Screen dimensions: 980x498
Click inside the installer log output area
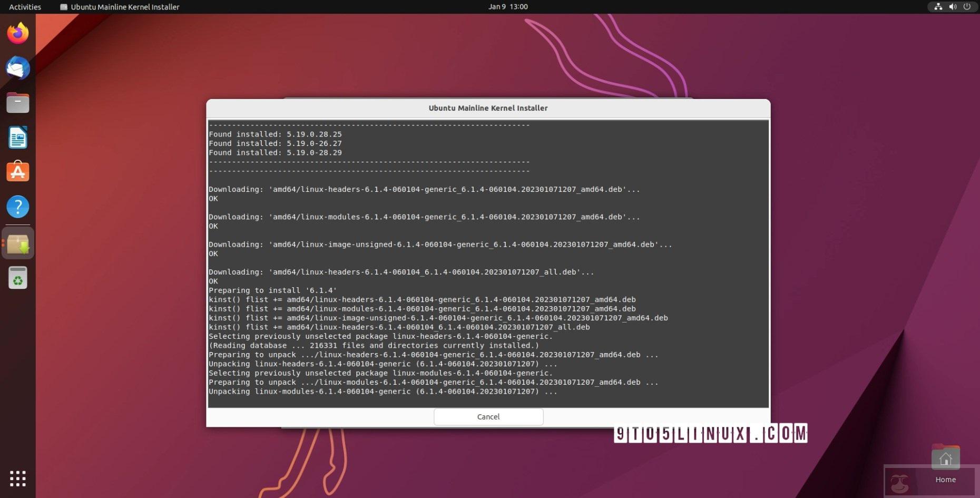(x=488, y=263)
